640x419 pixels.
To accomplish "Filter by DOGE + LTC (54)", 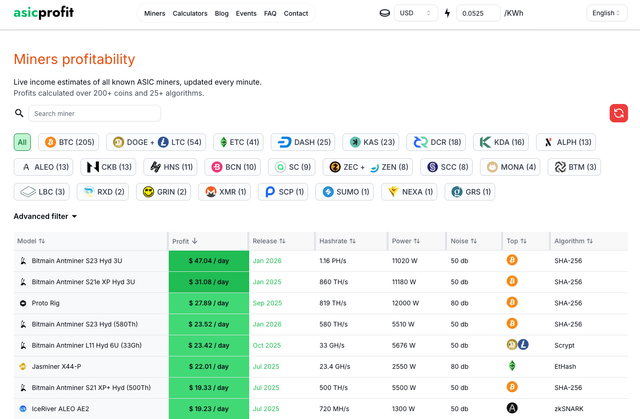I will (156, 142).
